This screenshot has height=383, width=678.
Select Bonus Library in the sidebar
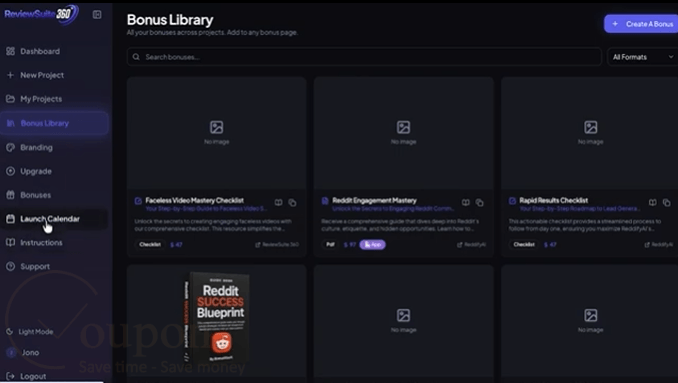(54, 123)
